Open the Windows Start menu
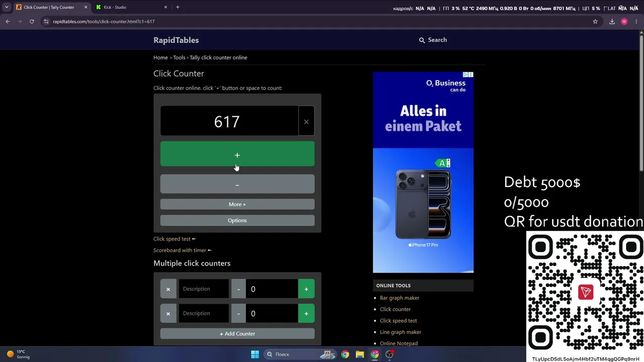This screenshot has width=644, height=362. click(255, 354)
